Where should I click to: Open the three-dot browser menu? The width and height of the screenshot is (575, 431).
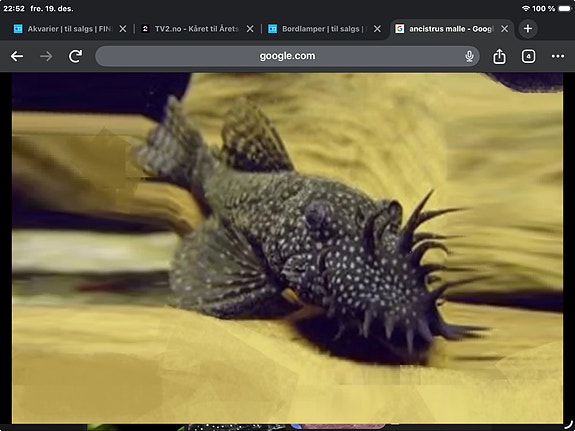pyautogui.click(x=558, y=56)
